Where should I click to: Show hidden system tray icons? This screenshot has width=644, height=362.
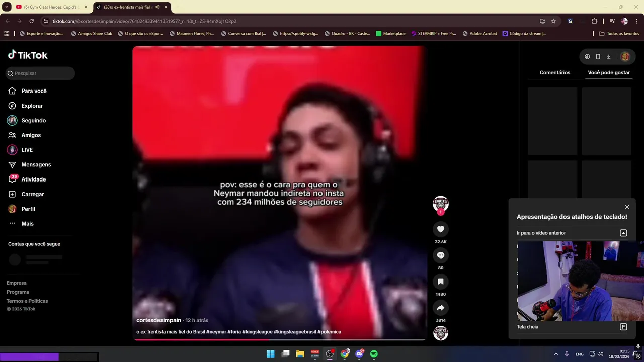tap(556, 354)
